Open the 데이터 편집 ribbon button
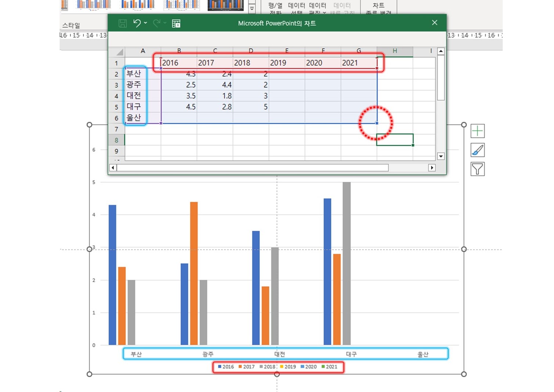The width and height of the screenshot is (554, 392). 317,8
